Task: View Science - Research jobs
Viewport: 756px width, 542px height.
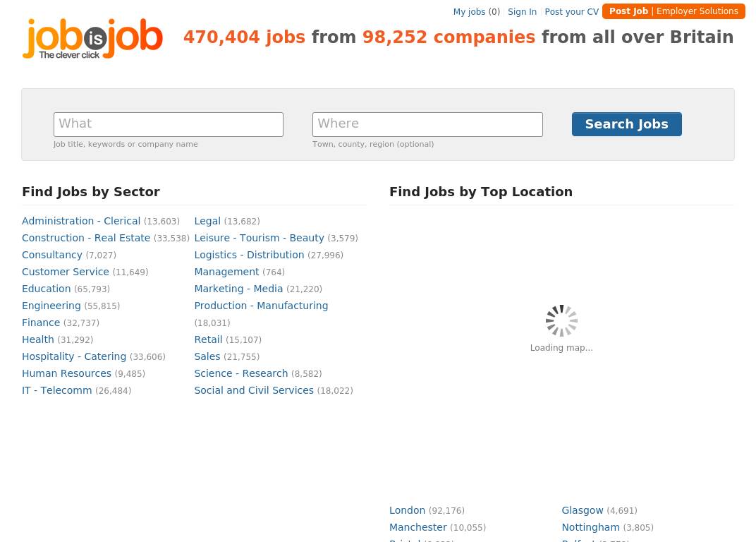Action: [241, 373]
